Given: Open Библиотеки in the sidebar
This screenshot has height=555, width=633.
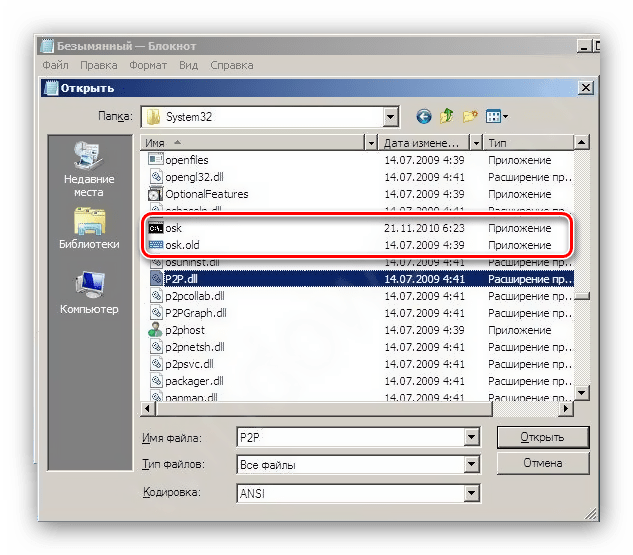Looking at the screenshot, I should coord(89,228).
